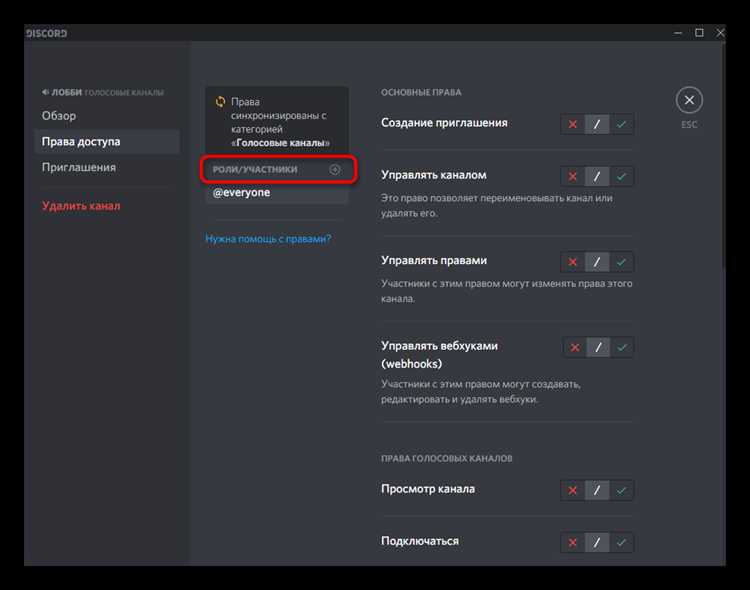Click the ЛОББИ voice channel title

coord(66,92)
